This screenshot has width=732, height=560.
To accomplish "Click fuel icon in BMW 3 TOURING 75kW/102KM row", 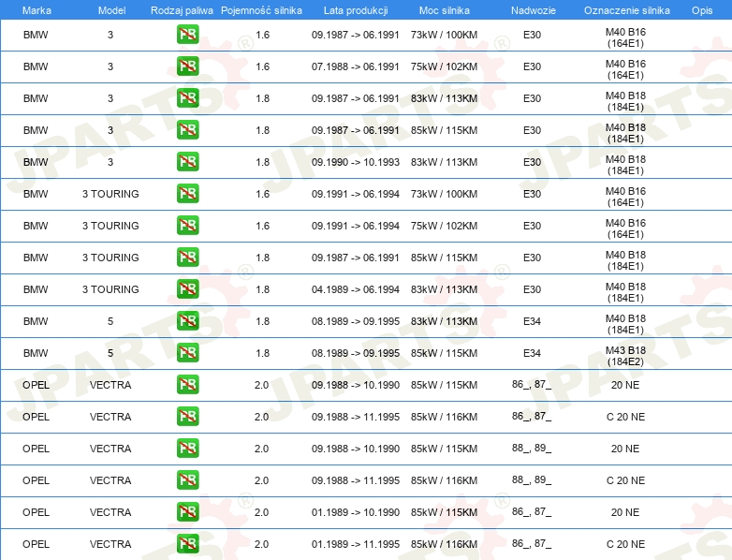I will click(187, 225).
